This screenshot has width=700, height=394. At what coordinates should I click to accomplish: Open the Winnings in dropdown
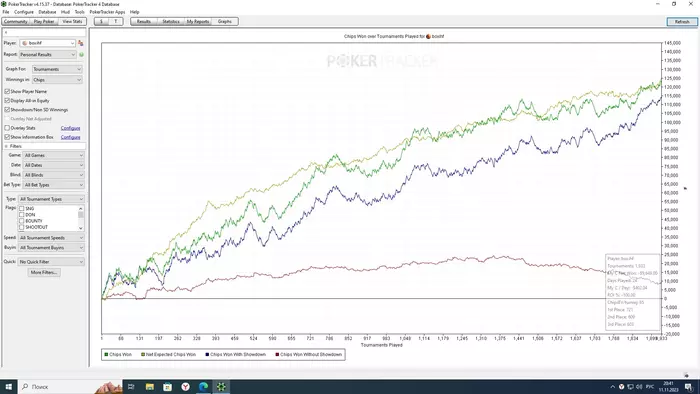pos(57,80)
